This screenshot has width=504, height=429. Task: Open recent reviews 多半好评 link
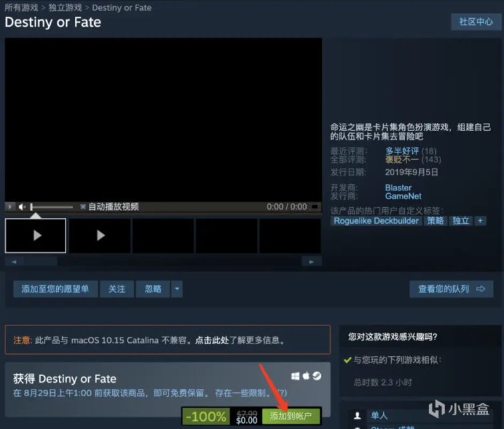point(402,151)
